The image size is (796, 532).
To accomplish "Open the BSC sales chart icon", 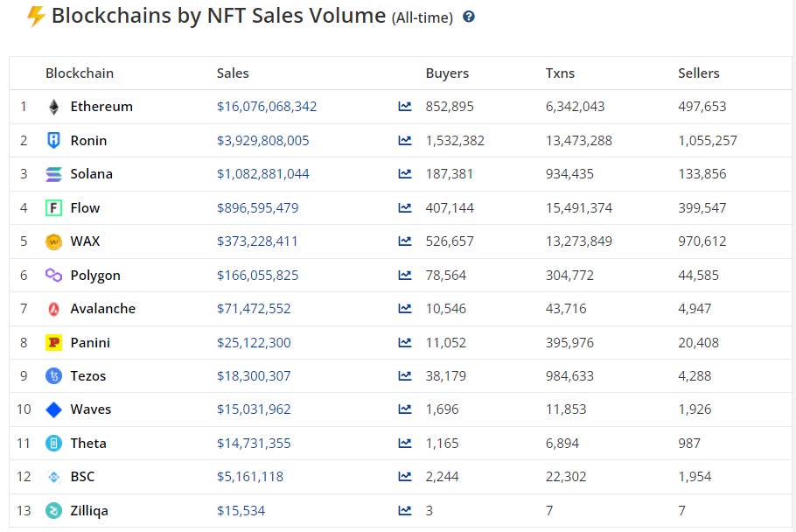I will pyautogui.click(x=405, y=477).
